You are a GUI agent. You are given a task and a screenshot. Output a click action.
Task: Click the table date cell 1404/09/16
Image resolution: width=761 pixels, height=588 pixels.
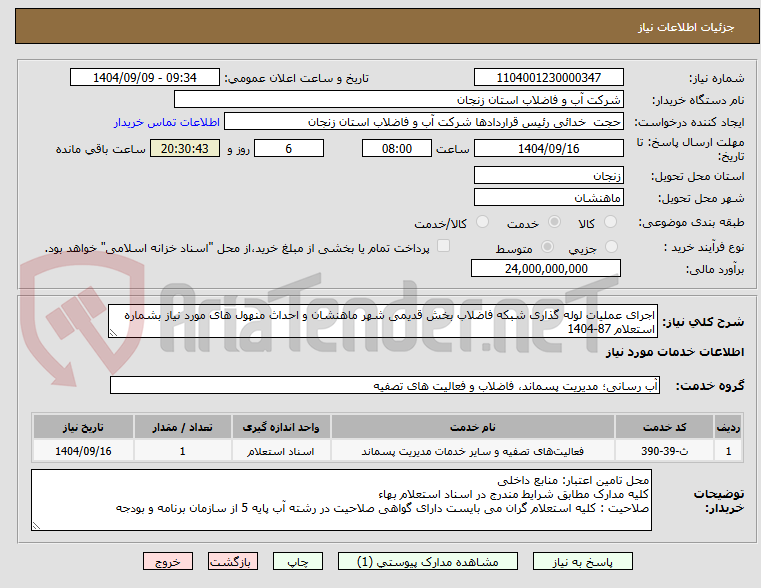tap(83, 451)
